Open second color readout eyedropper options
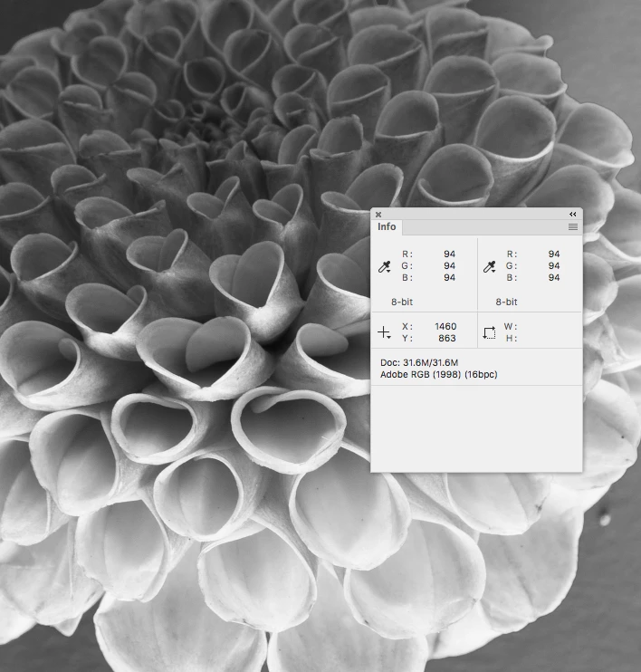641x672 pixels. pyautogui.click(x=489, y=266)
